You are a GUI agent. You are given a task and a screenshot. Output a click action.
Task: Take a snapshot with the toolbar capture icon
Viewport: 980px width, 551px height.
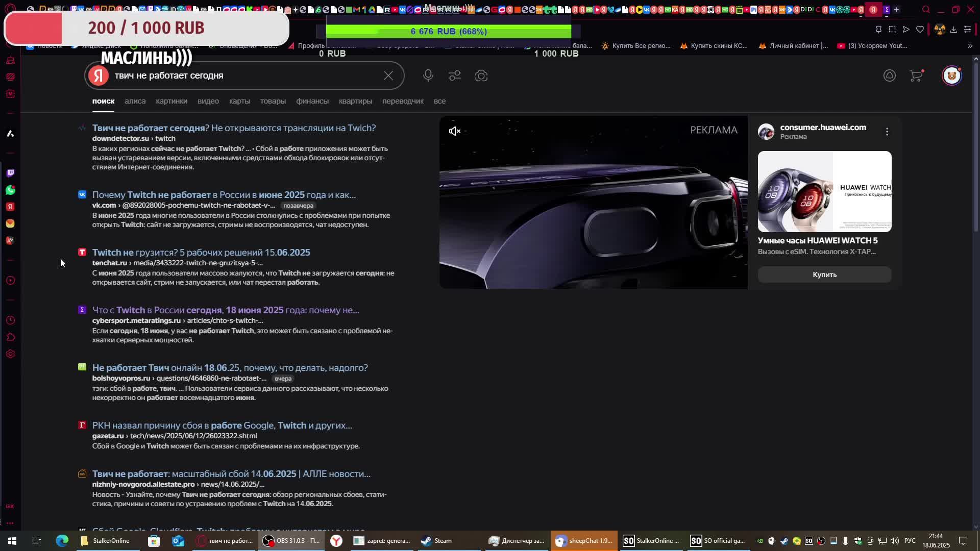pyautogui.click(x=892, y=30)
